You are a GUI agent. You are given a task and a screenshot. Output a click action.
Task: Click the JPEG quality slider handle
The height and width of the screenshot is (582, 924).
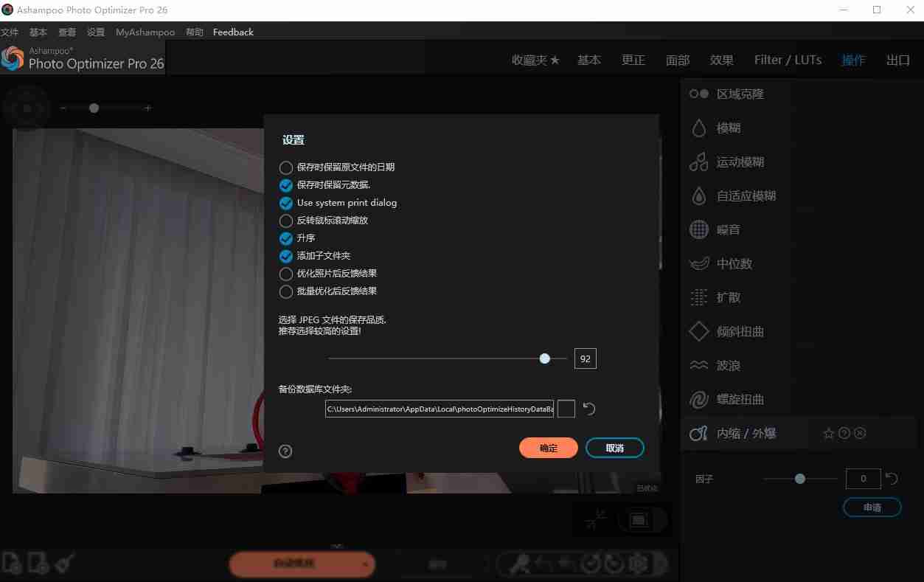point(544,358)
